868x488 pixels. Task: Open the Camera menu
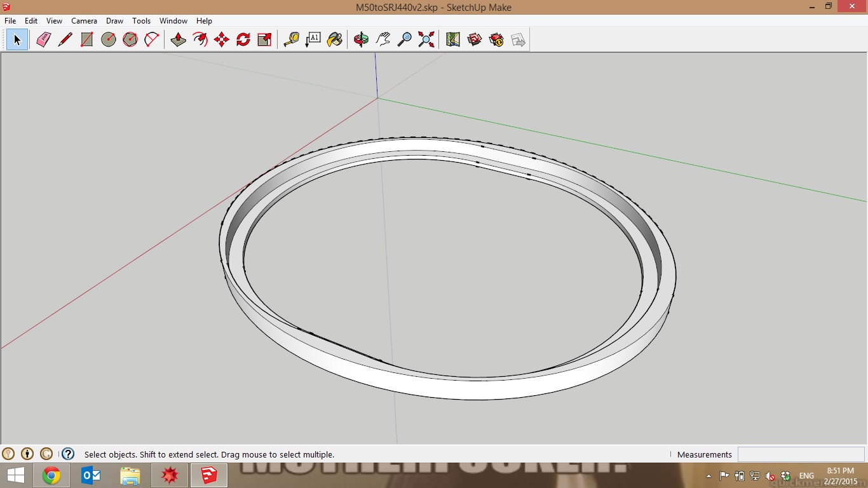tap(84, 21)
